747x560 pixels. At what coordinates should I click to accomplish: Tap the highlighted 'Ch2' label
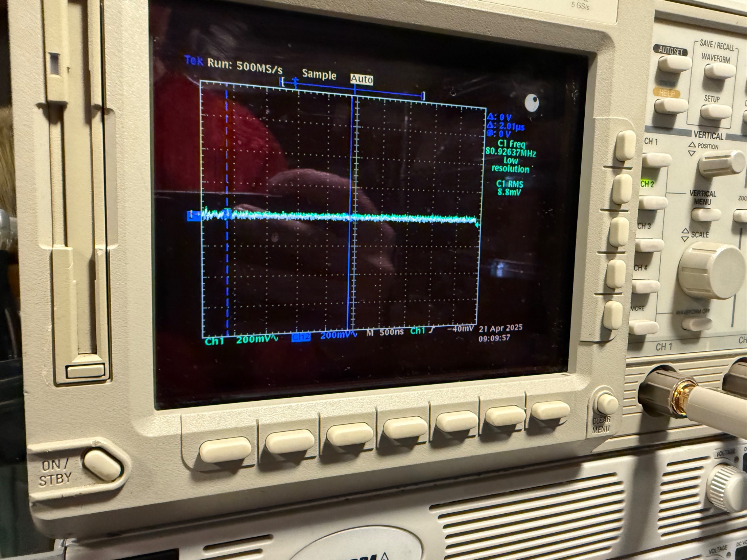coord(301,337)
